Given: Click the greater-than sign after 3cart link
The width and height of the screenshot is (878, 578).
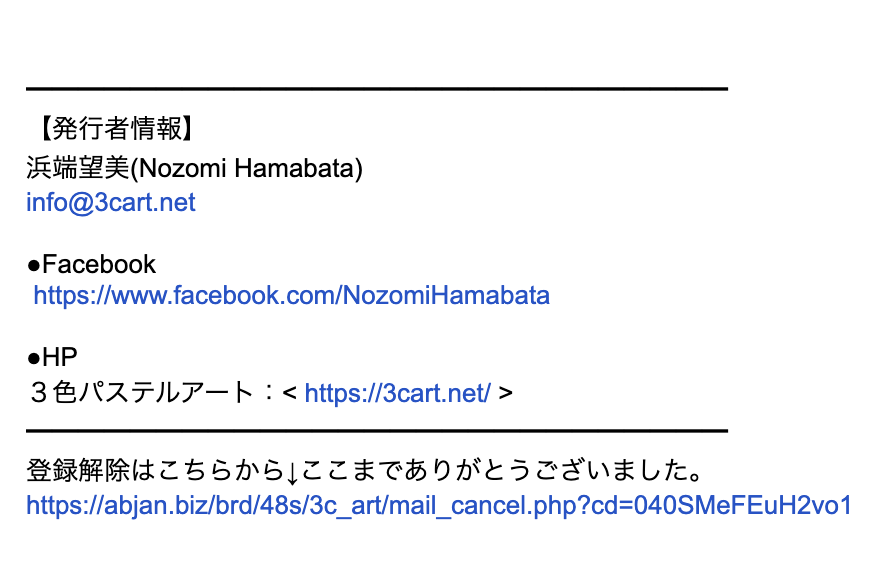Looking at the screenshot, I should pos(505,394).
